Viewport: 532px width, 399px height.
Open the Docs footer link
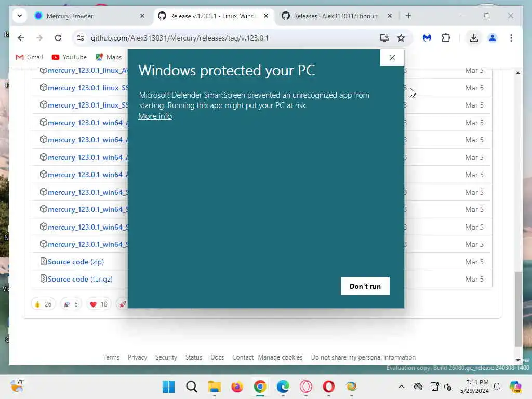(x=217, y=357)
